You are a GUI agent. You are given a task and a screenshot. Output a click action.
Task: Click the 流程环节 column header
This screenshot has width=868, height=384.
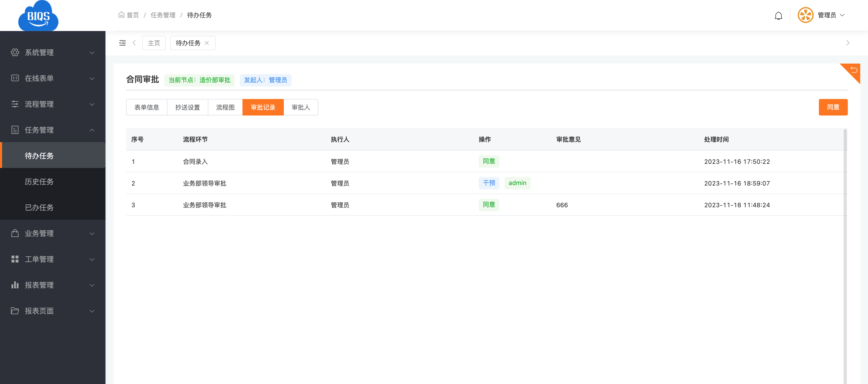(x=195, y=140)
